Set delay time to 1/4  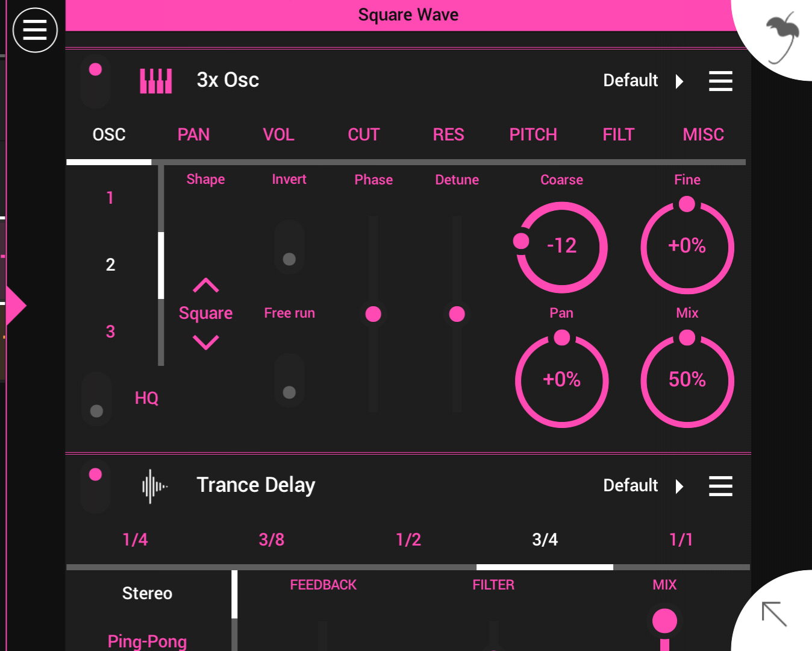(135, 539)
